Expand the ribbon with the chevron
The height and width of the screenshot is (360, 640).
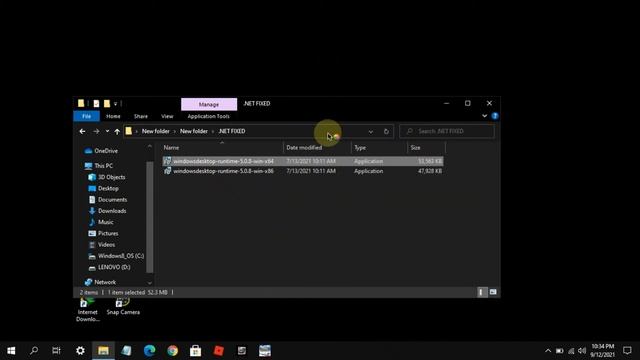pyautogui.click(x=484, y=116)
